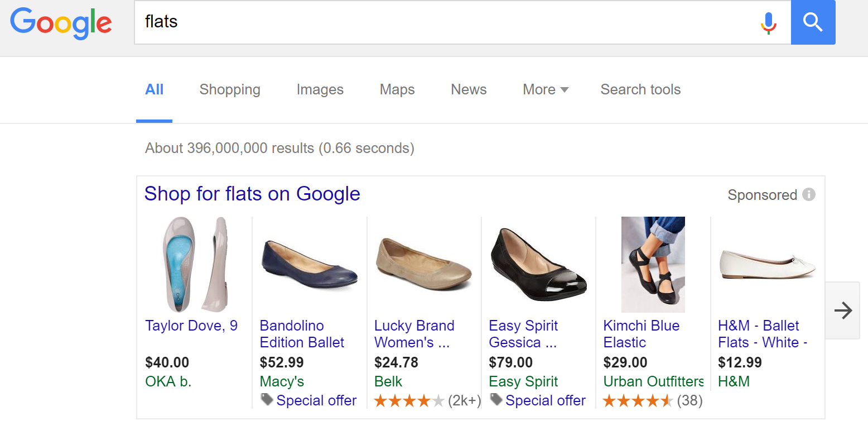Open the News tab
868x435 pixels.
[x=469, y=90]
